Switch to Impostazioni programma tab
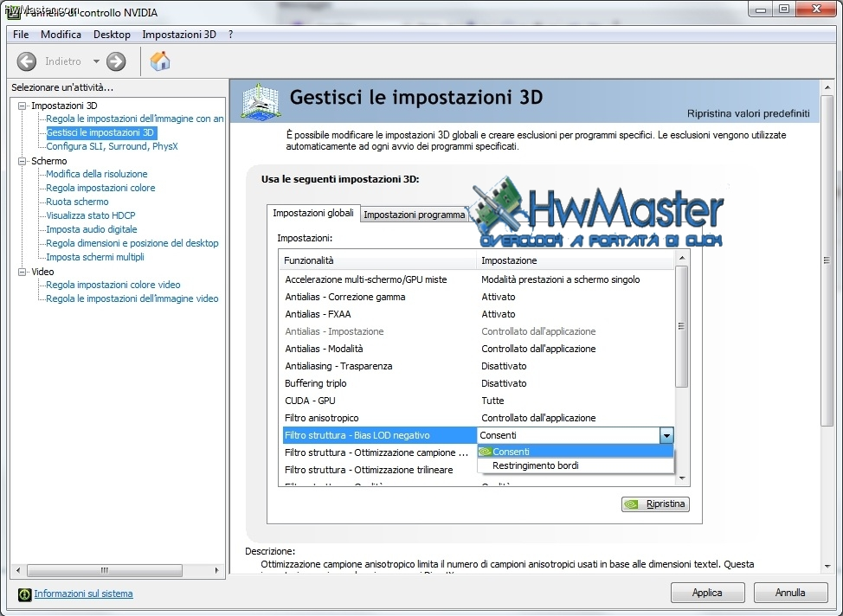 click(414, 215)
